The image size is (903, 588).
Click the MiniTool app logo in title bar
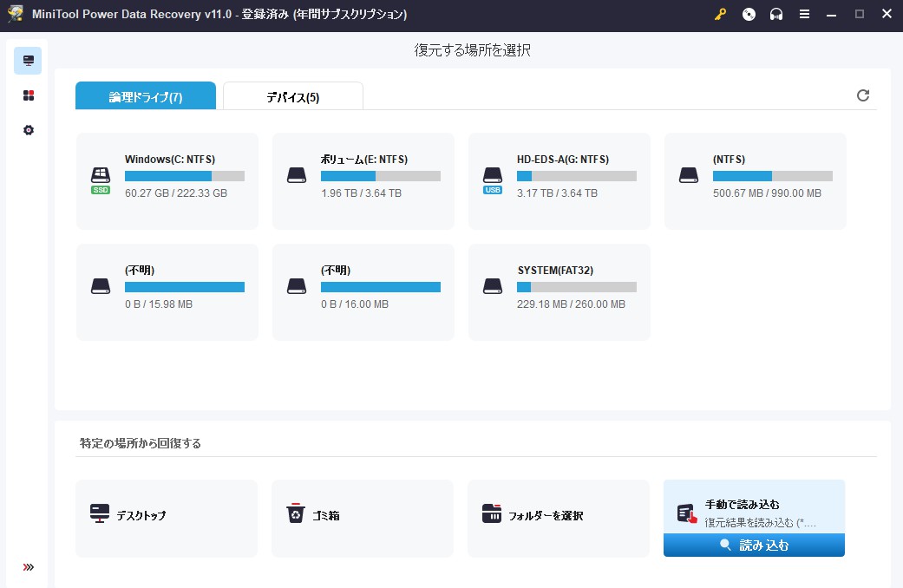tap(15, 14)
